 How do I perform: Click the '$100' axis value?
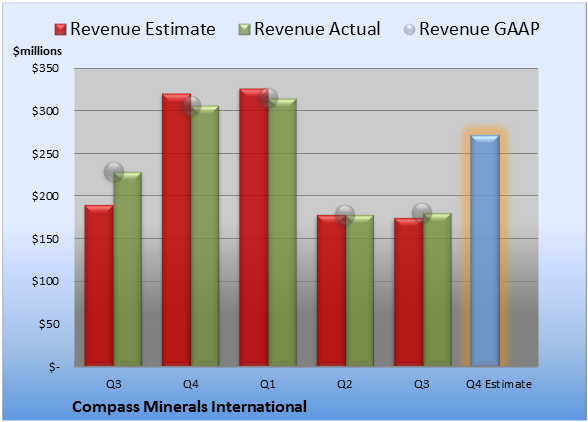point(46,281)
